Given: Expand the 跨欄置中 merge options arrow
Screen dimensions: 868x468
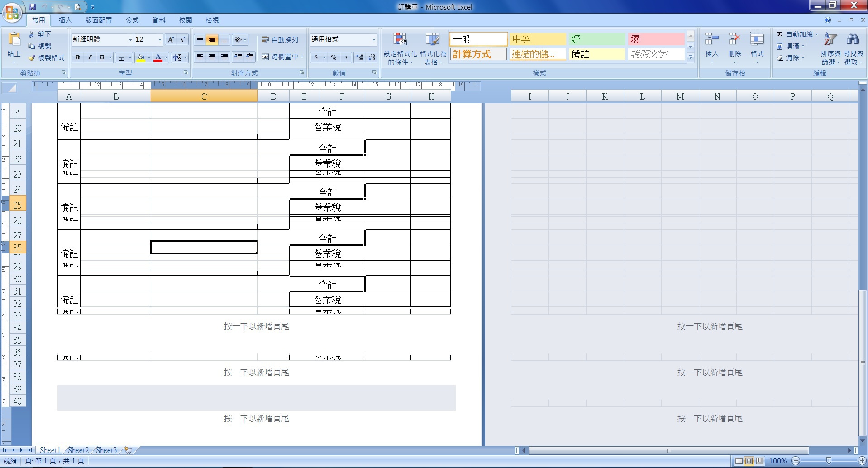Looking at the screenshot, I should pos(302,57).
